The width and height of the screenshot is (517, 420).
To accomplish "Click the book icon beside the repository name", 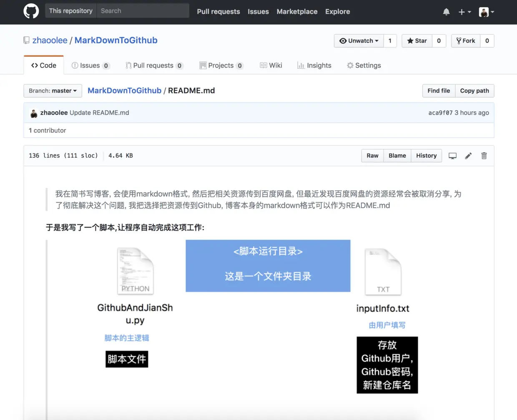I will [x=26, y=40].
